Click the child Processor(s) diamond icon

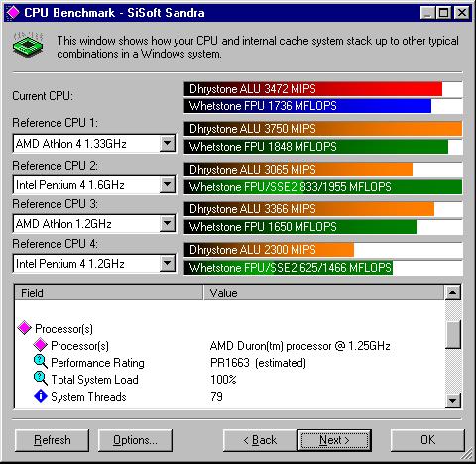point(41,345)
